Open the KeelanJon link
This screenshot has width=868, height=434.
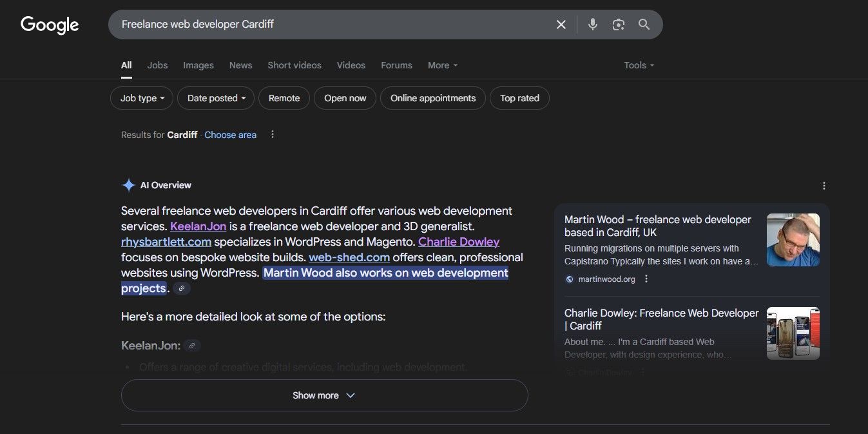(198, 226)
